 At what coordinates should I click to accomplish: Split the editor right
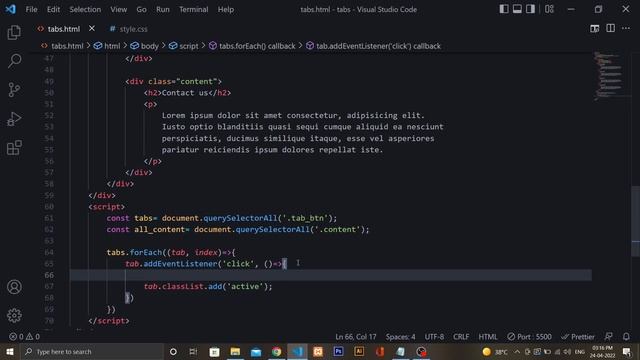pos(611,28)
